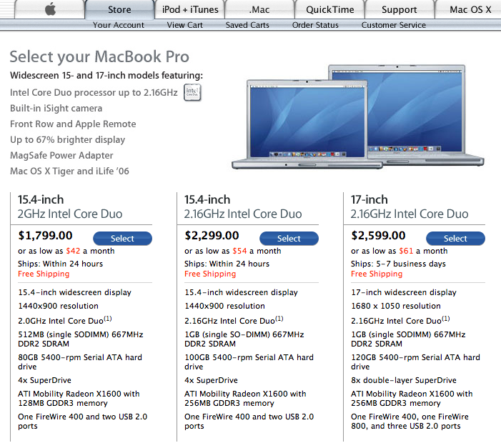This screenshot has width=501, height=448.
Task: Click 1GB (single SO-DIMM) memory spec
Action: [244, 339]
